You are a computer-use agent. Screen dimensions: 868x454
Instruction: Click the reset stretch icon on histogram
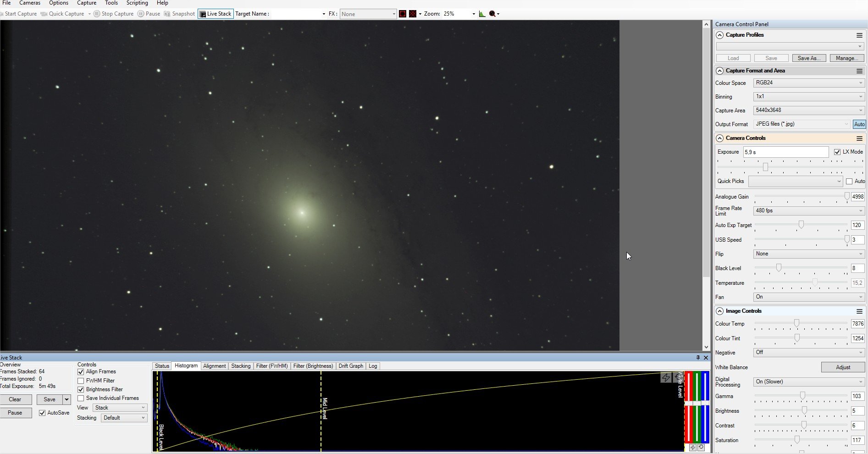(678, 377)
